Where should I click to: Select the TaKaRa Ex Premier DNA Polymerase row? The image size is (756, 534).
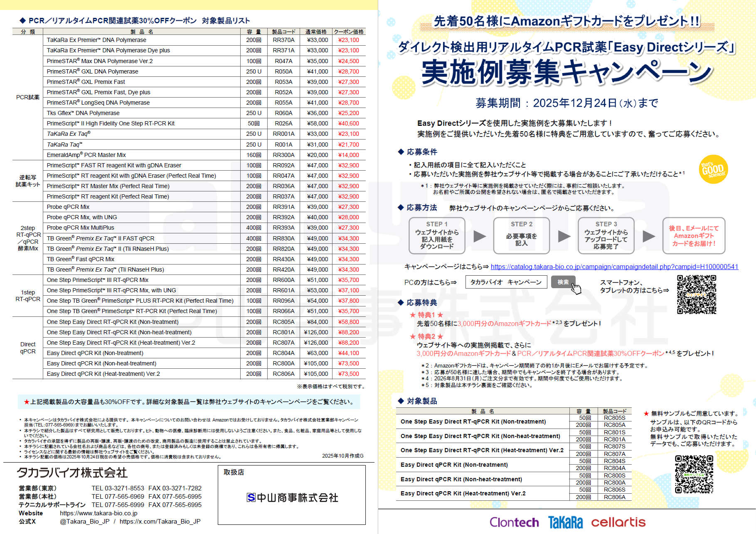pos(141,40)
